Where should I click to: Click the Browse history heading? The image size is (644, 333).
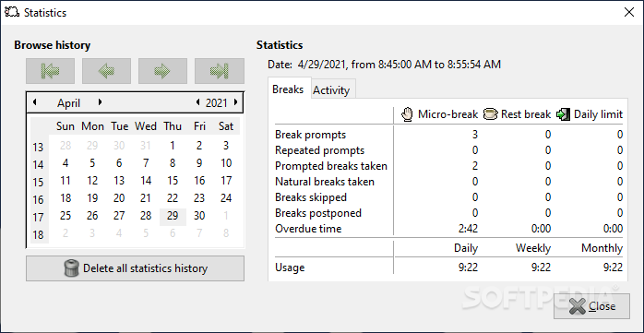pos(53,45)
